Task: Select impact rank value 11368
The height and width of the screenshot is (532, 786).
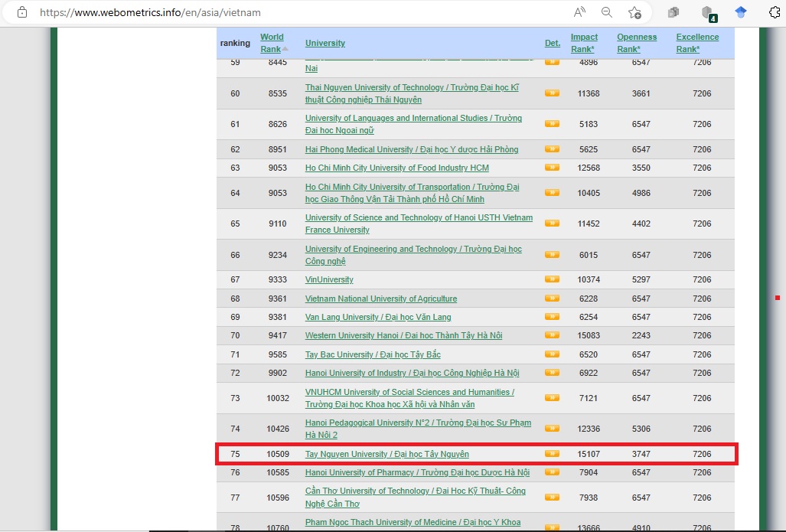Action: click(x=589, y=93)
